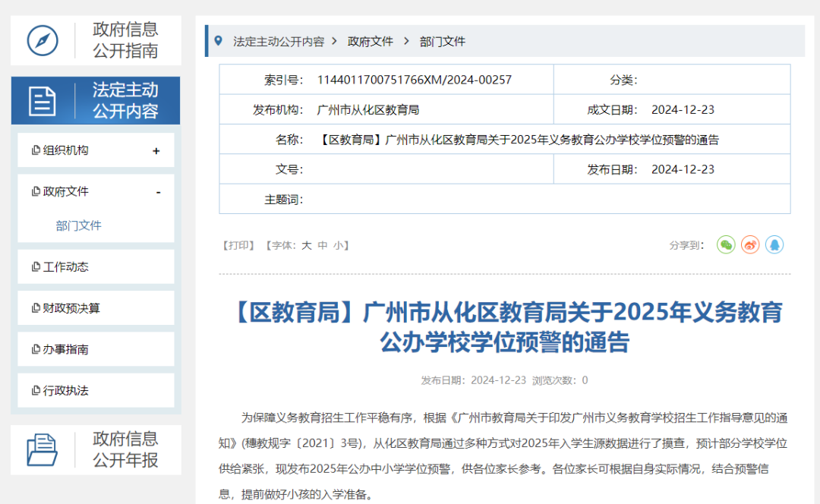This screenshot has width=820, height=504.
Task: Collapse 政府文件 with the minus sign
Action: click(x=158, y=192)
